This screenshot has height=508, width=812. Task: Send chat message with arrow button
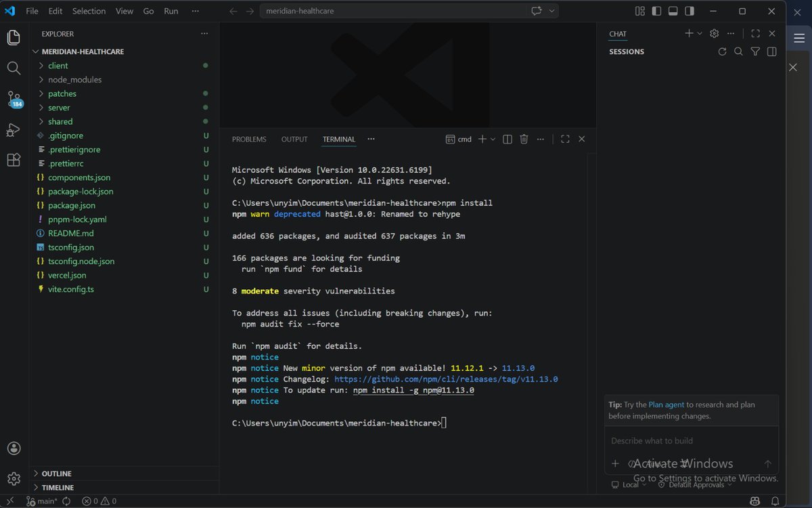pos(767,464)
